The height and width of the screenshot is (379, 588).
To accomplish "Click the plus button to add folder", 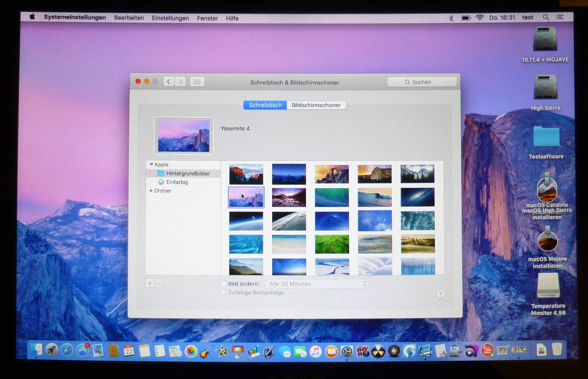I will (x=150, y=283).
